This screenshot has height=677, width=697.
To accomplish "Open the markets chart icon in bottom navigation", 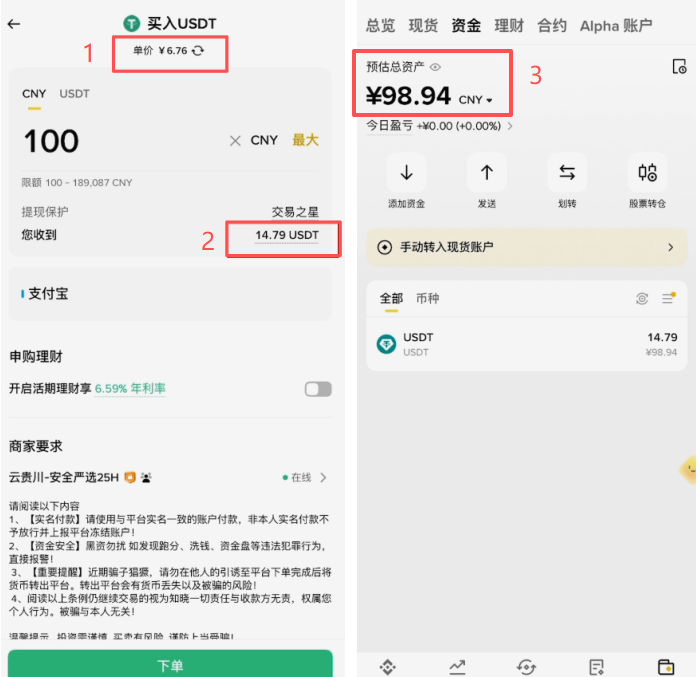I will (x=457, y=667).
